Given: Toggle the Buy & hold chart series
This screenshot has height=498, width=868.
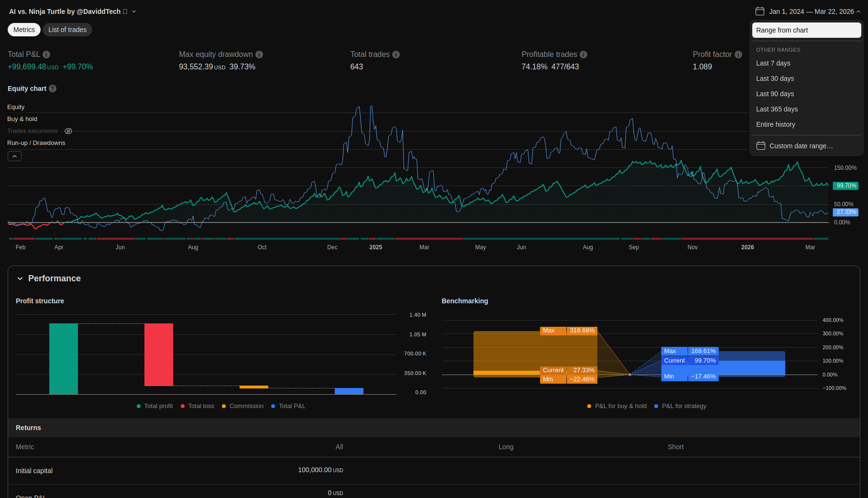Looking at the screenshot, I should click(x=22, y=119).
